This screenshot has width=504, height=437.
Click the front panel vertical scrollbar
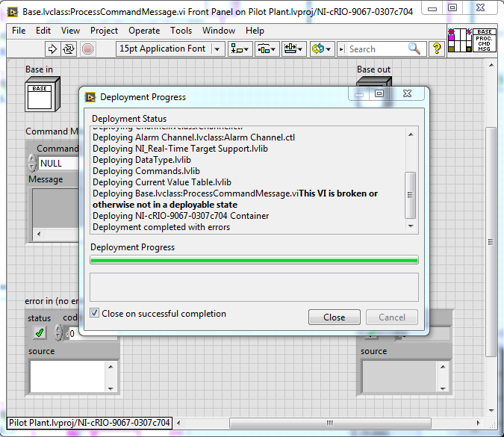point(491,242)
